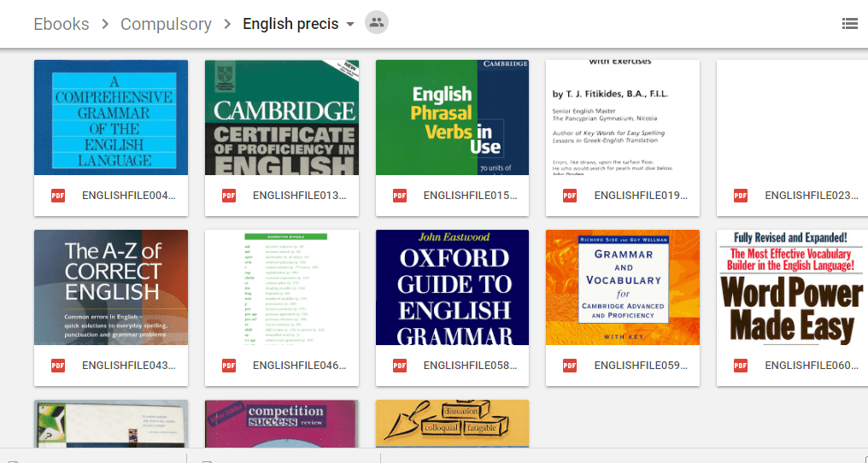Click PDF icon beside ENGLISHFILE015
The width and height of the screenshot is (868, 463).
pos(400,196)
